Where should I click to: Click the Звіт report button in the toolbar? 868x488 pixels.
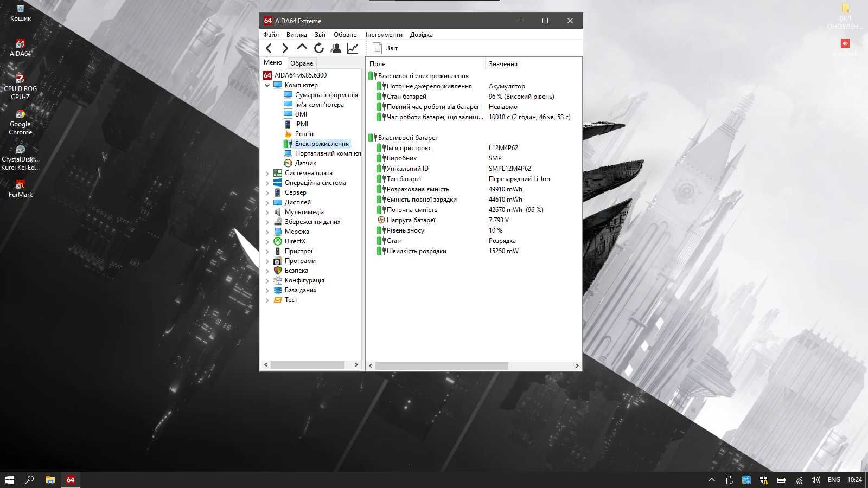(385, 48)
